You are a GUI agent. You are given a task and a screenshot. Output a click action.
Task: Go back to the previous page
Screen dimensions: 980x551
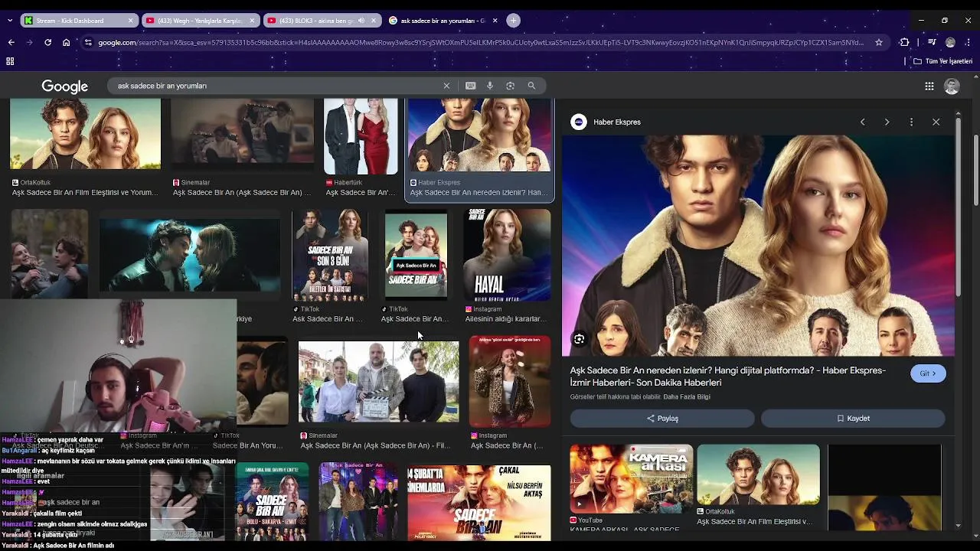11,43
